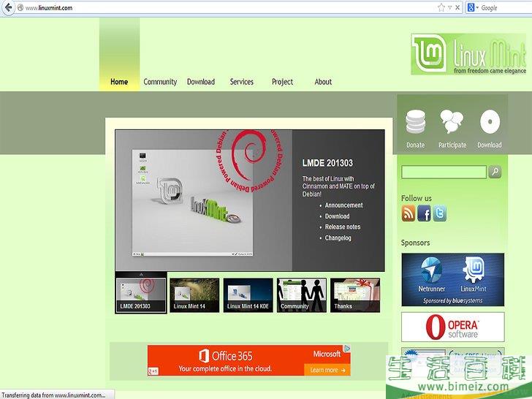This screenshot has width=532, height=399.
Task: Select the Linux Mint 14 slide thumbnail
Action: (194, 294)
